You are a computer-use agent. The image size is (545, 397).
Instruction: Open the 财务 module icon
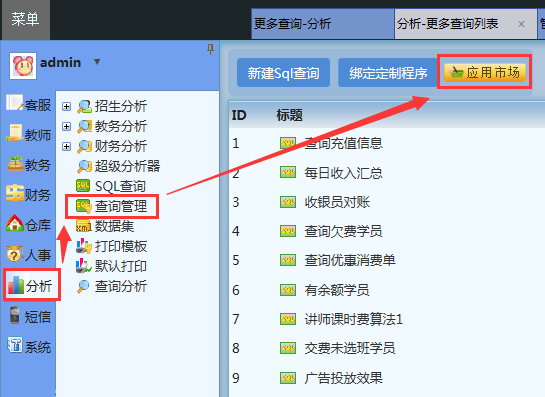(15, 193)
